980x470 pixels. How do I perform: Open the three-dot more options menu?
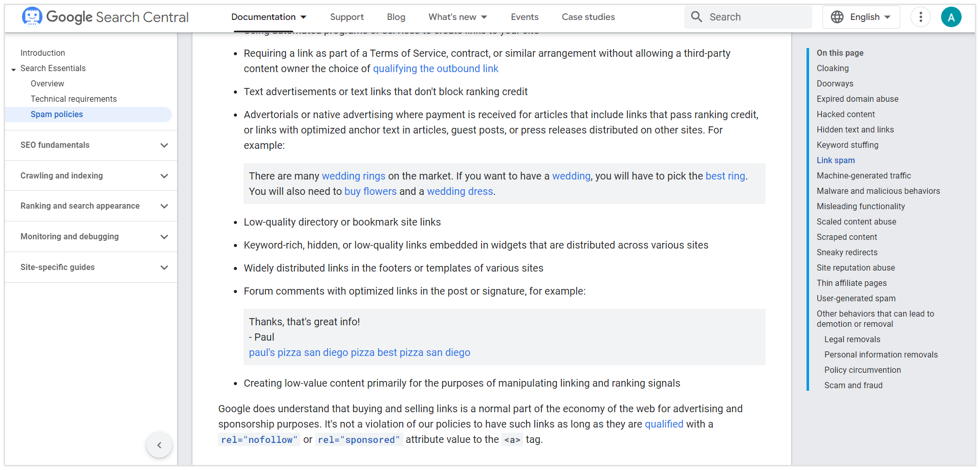pos(920,17)
